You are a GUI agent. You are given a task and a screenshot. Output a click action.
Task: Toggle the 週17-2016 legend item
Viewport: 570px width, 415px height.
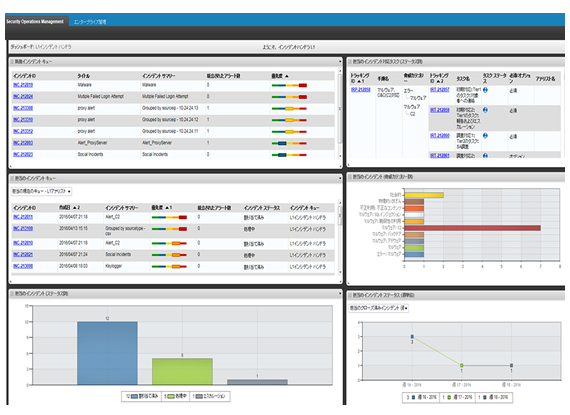pyautogui.click(x=457, y=398)
